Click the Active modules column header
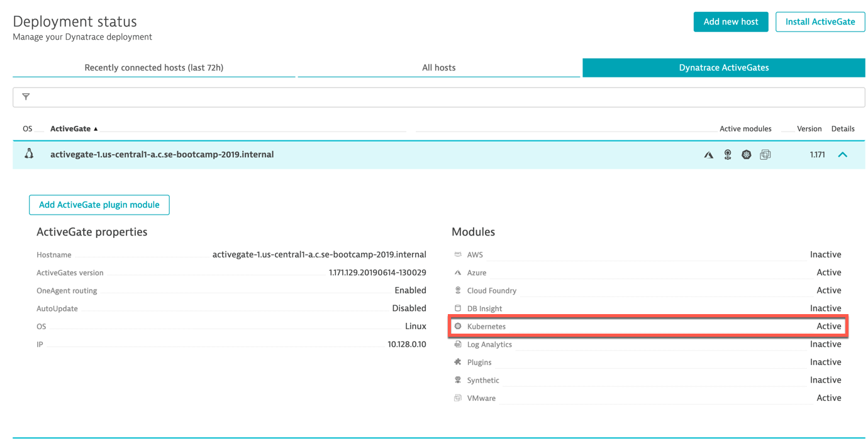Image resolution: width=868 pixels, height=440 pixels. pos(745,128)
